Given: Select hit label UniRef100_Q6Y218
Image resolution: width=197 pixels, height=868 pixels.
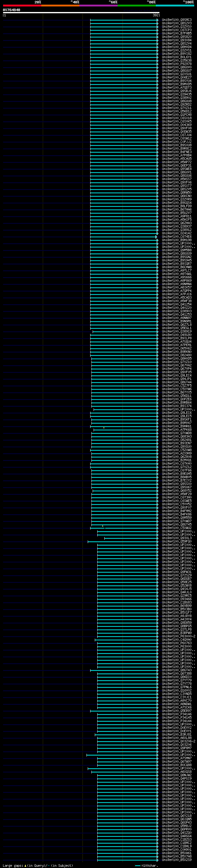Looking at the screenshot, I should [x=176, y=816].
